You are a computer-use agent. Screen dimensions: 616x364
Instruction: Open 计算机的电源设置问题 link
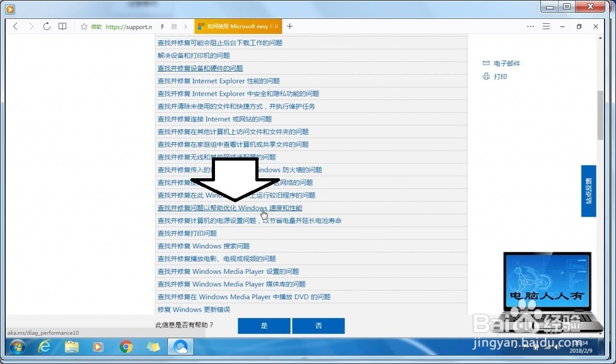tap(250, 220)
